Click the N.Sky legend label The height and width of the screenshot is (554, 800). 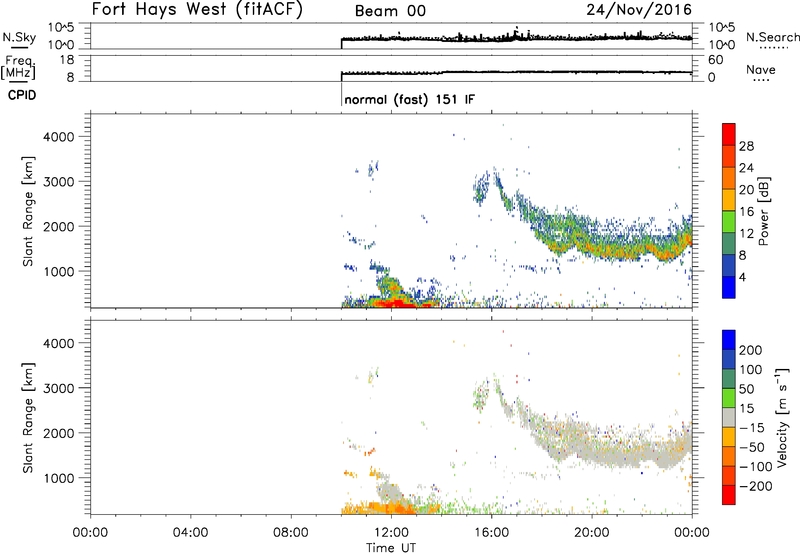coord(19,37)
